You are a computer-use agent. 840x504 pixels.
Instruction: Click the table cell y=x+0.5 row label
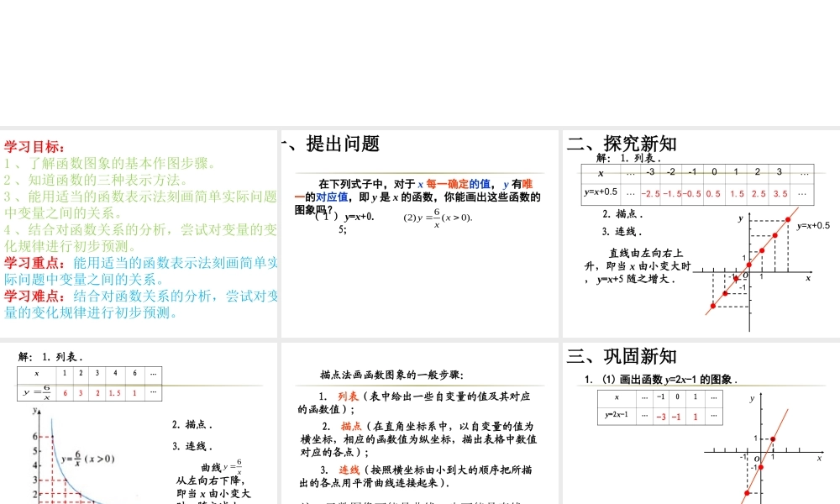point(601,192)
